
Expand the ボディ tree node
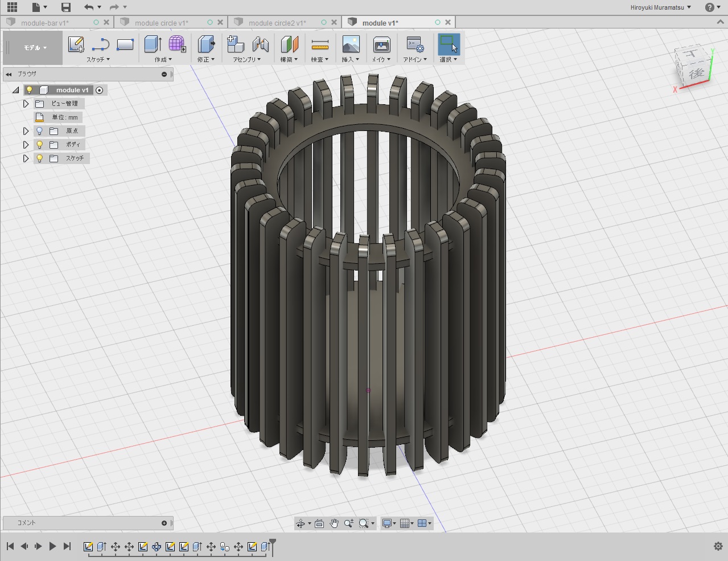point(26,145)
